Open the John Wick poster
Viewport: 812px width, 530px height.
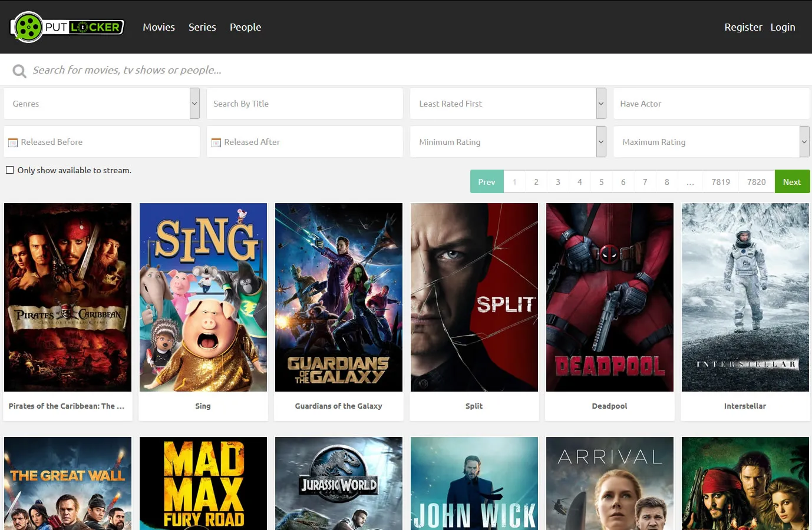(474, 483)
